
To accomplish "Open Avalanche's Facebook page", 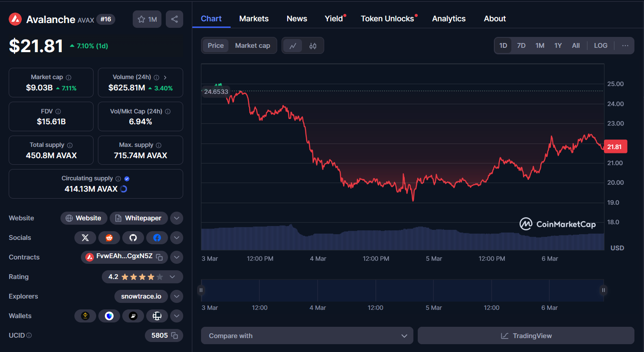I will point(157,238).
